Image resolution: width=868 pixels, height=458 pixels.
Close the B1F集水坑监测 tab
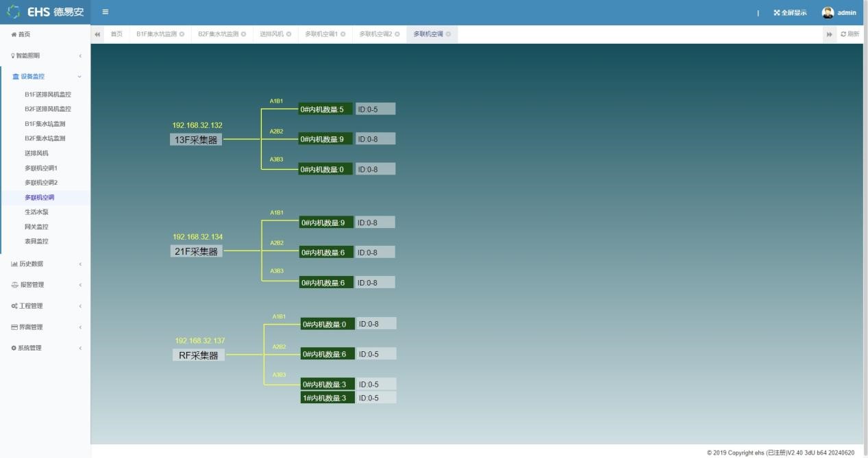tap(182, 34)
